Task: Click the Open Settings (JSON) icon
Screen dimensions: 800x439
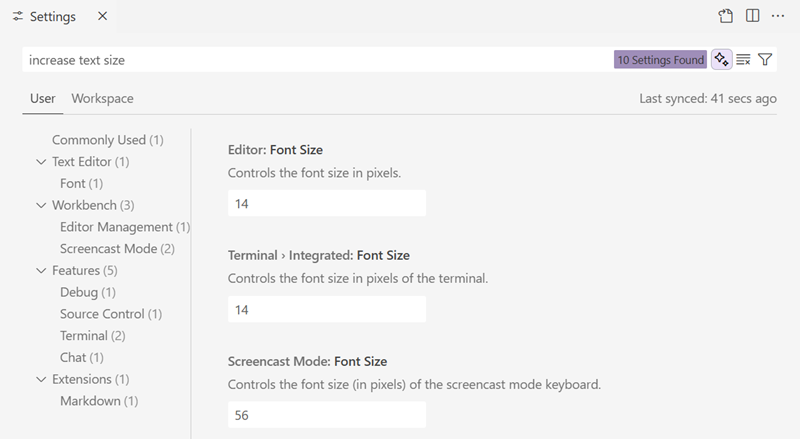Action: (726, 16)
